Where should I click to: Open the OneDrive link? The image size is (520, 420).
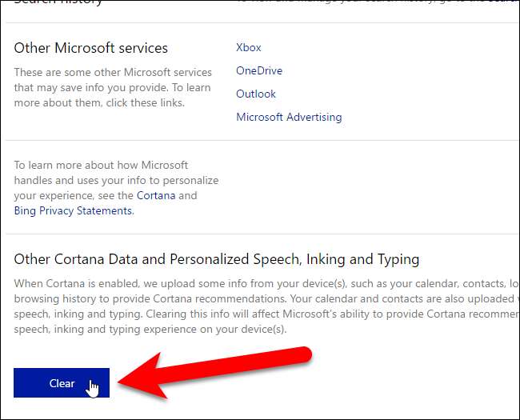pos(258,71)
